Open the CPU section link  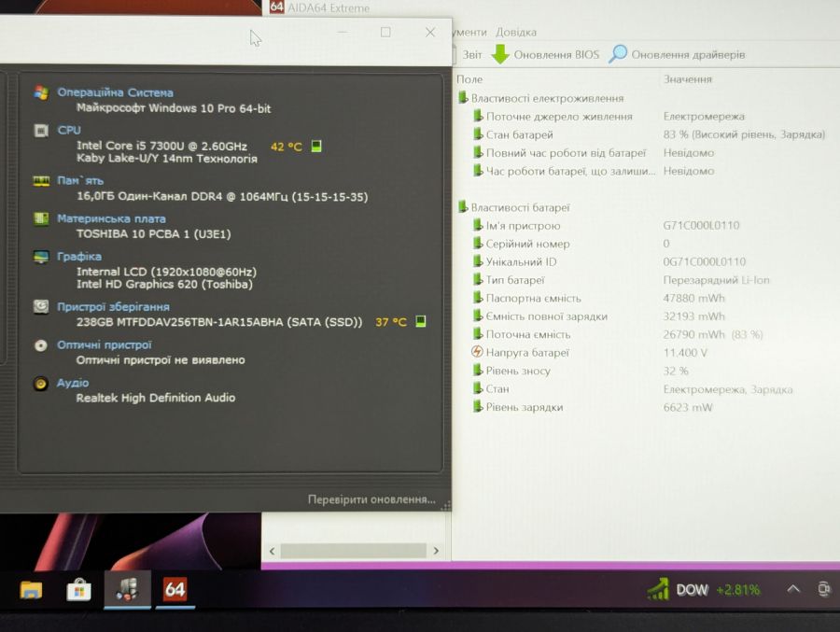tap(69, 131)
